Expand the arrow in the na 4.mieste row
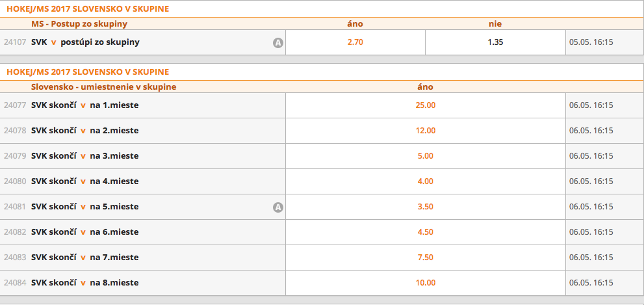The height and width of the screenshot is (305, 644). 83,181
